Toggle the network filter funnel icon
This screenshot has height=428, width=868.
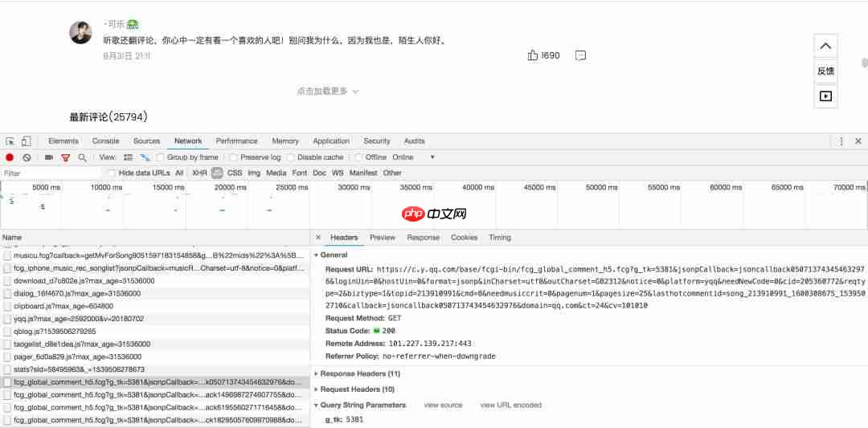tap(65, 157)
